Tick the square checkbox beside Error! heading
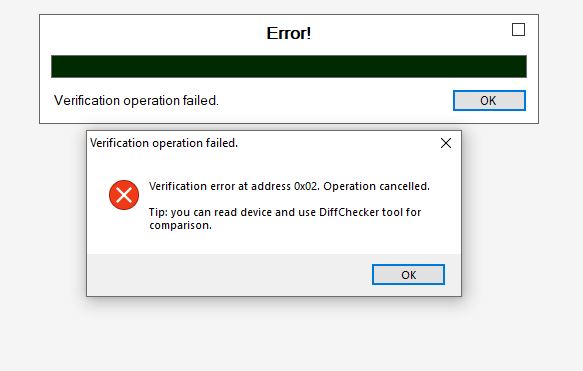583x371 pixels. click(x=518, y=30)
